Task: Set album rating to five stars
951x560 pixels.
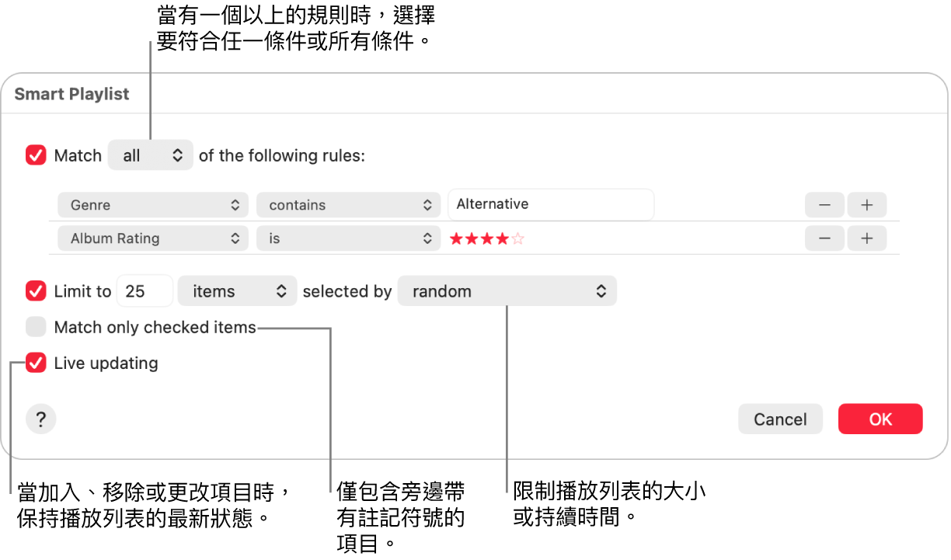Action: 518,239
